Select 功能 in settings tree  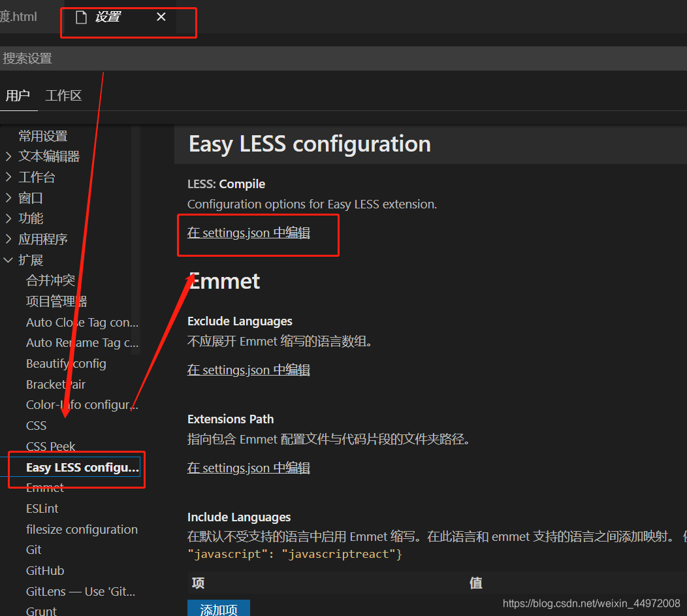(31, 218)
